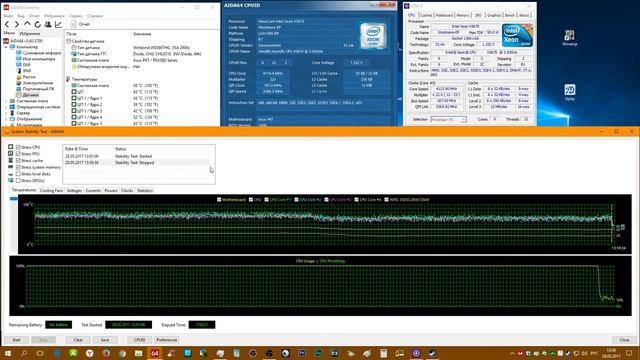Show hidden system tray icons
Image resolution: width=640 pixels, height=360 pixels.
(x=512, y=353)
